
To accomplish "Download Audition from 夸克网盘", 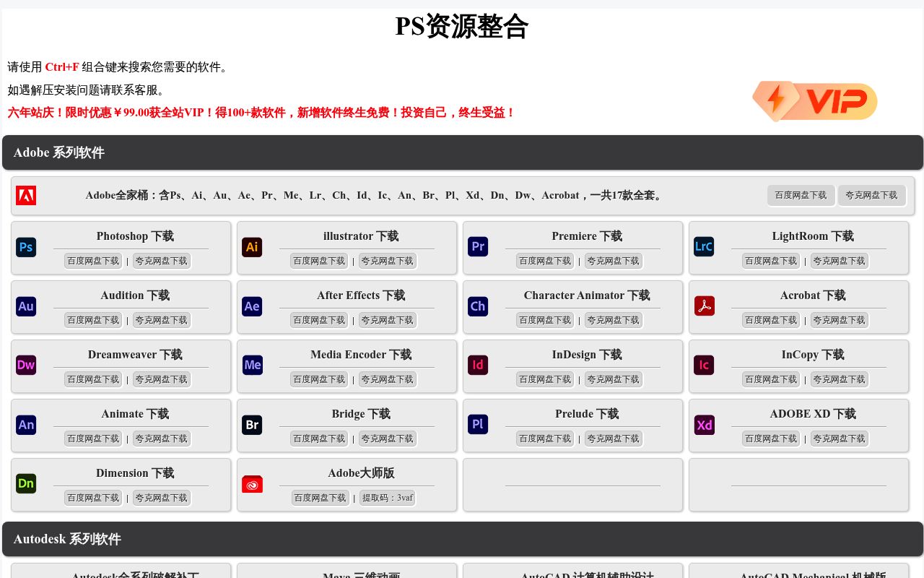I will point(162,320).
